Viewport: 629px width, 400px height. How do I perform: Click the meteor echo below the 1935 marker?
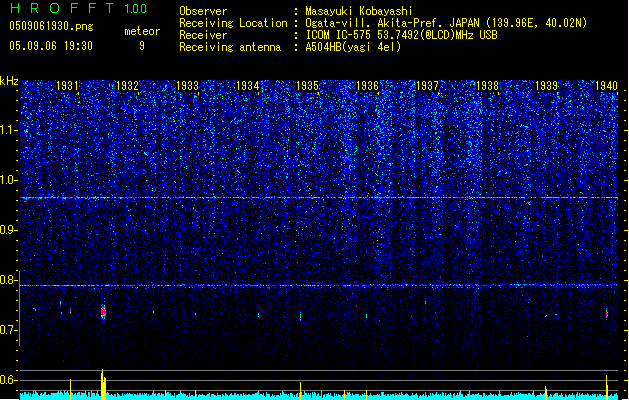coord(300,316)
